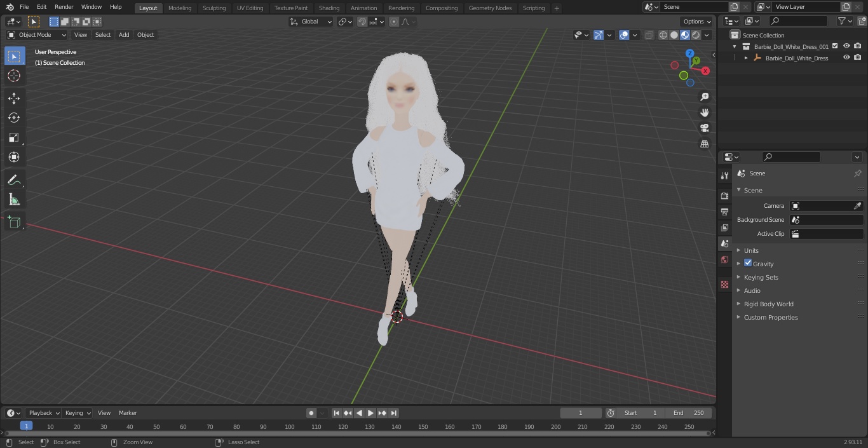The width and height of the screenshot is (868, 448).
Task: Disable rendering for Barbie_Doll_White_Dress armature
Action: pyautogui.click(x=858, y=58)
